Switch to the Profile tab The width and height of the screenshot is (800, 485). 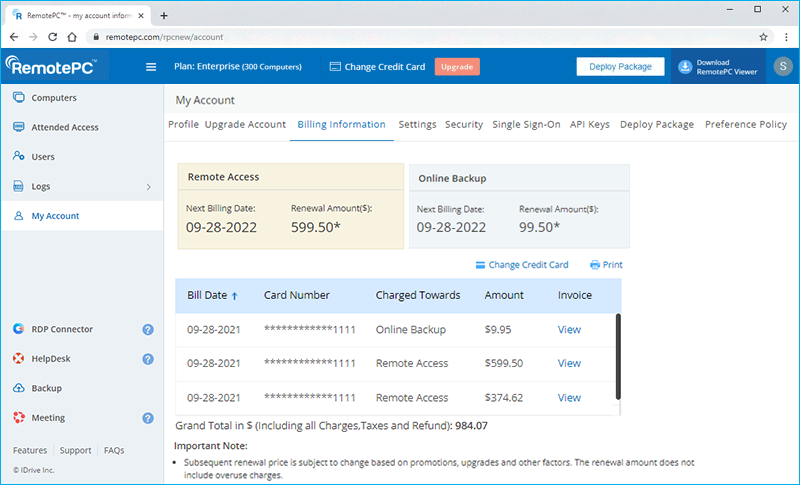click(x=183, y=124)
